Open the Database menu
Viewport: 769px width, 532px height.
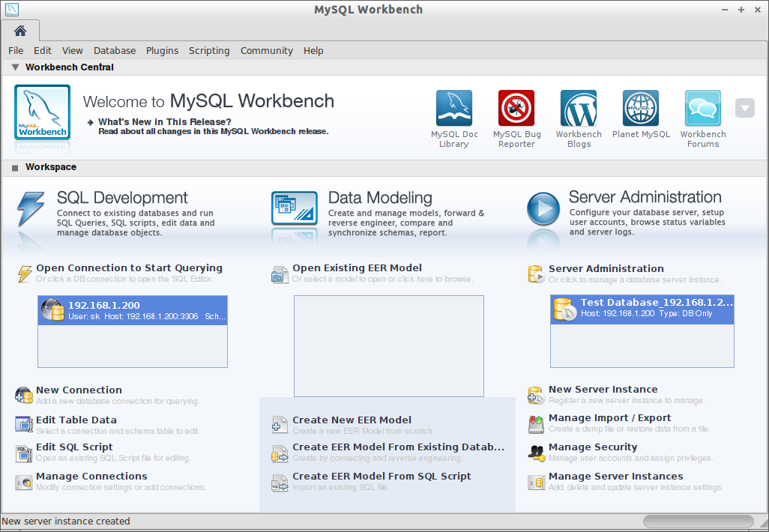pos(115,50)
